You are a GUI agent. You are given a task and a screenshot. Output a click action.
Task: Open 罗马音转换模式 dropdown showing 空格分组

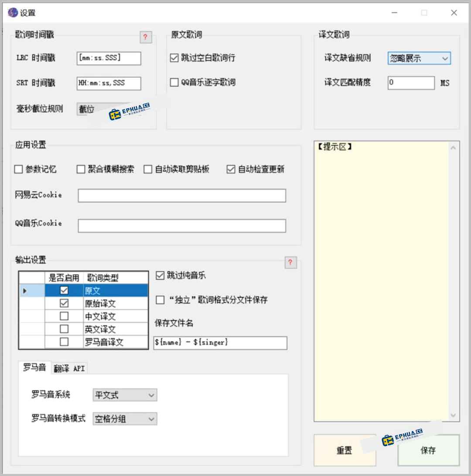click(125, 419)
